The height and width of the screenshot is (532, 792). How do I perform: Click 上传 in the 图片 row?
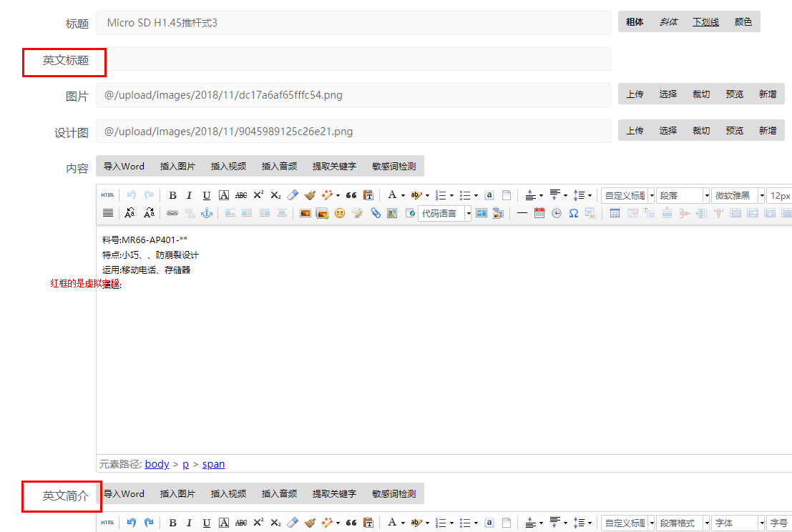[x=635, y=94]
